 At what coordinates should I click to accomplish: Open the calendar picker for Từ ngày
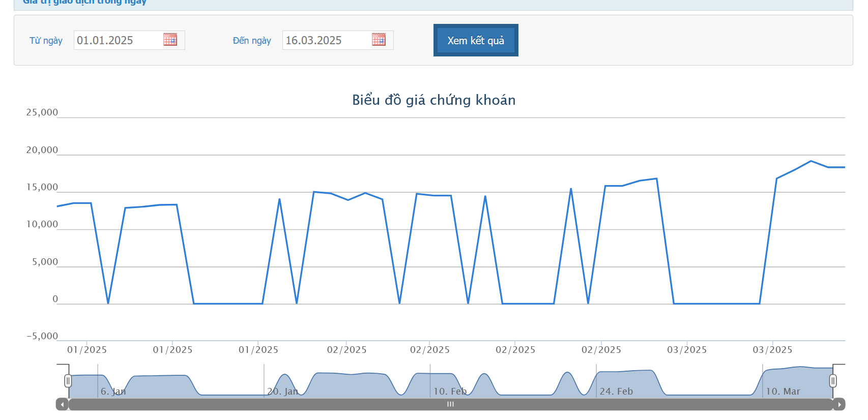coord(170,40)
